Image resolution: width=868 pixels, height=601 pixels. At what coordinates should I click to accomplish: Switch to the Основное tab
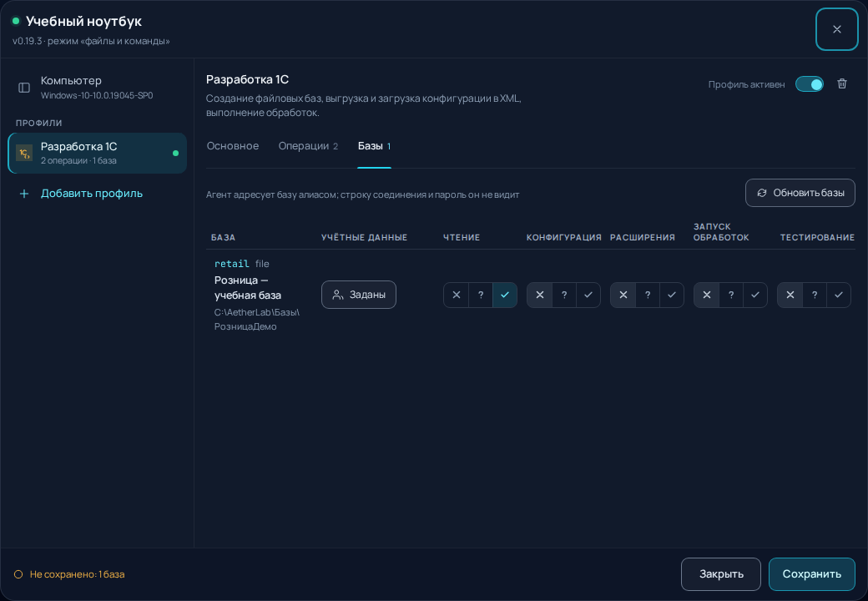[233, 146]
